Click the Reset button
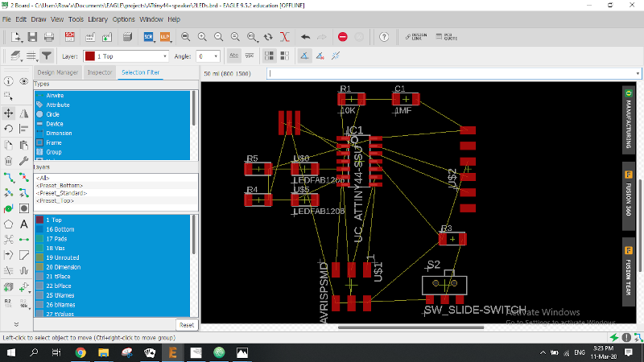 187,325
